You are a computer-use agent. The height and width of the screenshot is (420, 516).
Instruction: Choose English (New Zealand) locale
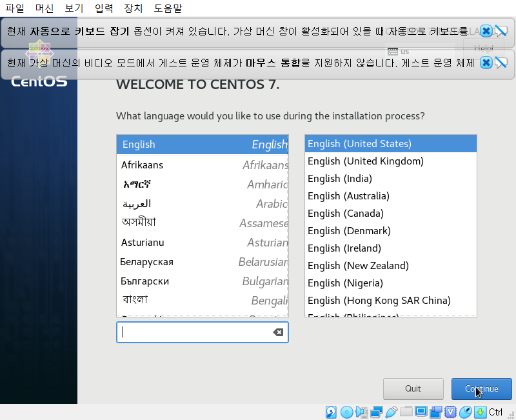391,266
